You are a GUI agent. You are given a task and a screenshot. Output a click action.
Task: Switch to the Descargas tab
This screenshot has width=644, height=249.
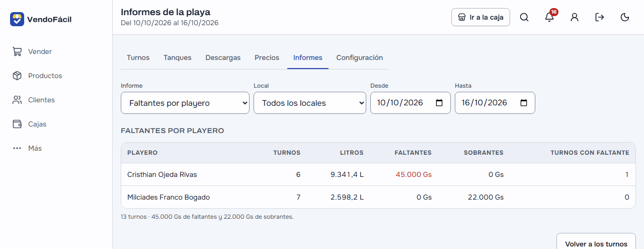(223, 57)
